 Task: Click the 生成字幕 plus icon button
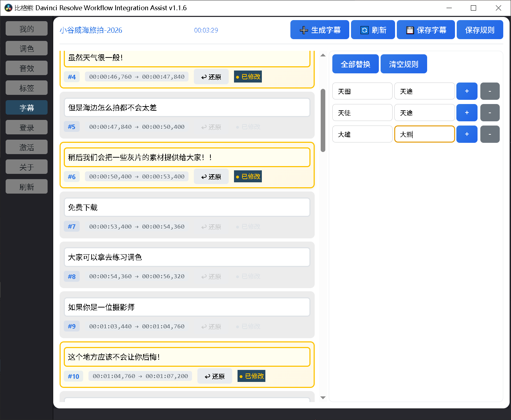[x=319, y=30]
